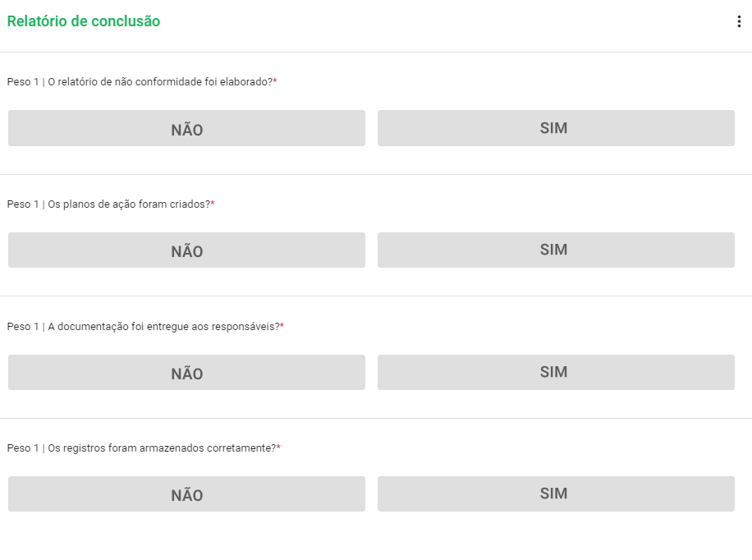
Task: Answer NÃO to documentation delivery question
Action: click(186, 372)
